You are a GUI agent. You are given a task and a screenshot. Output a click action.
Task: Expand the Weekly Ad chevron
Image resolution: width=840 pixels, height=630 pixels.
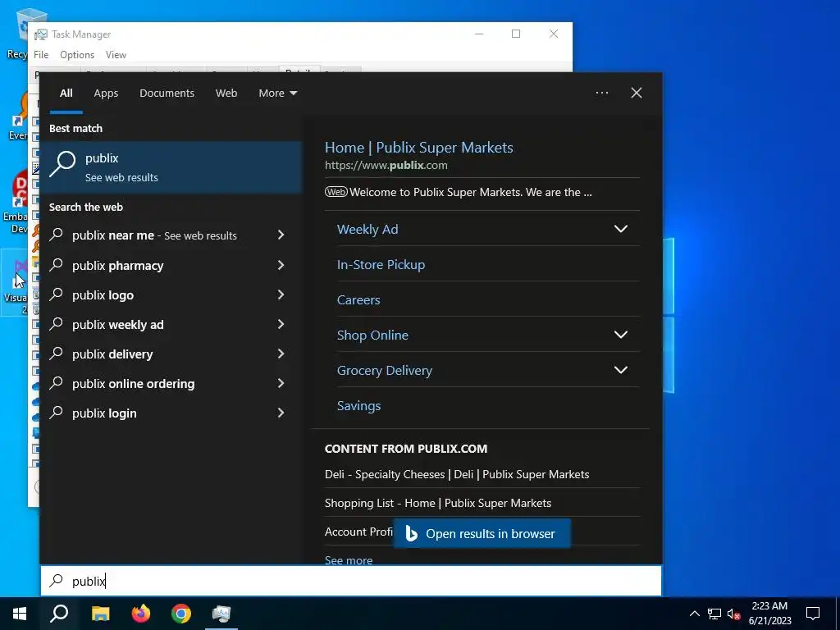click(x=621, y=229)
